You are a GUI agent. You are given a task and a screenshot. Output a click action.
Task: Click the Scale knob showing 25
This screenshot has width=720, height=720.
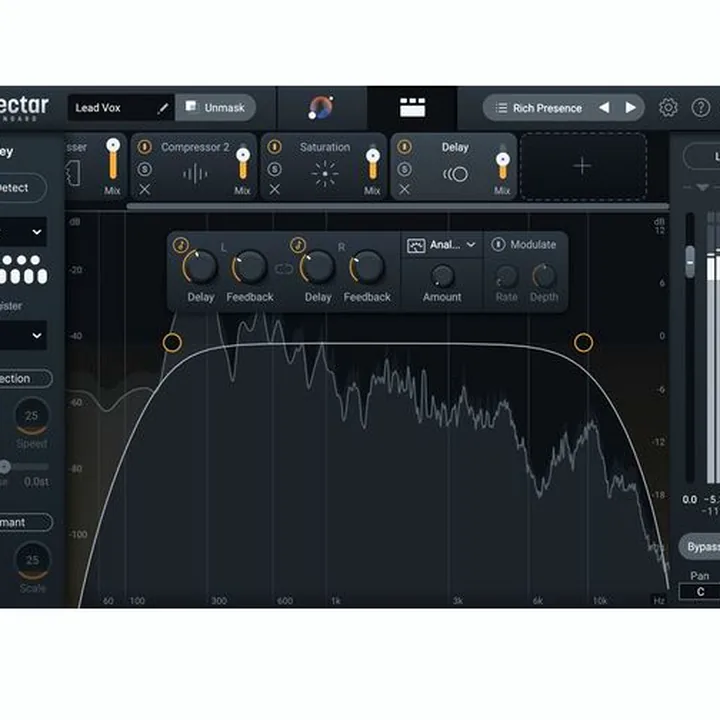point(32,560)
